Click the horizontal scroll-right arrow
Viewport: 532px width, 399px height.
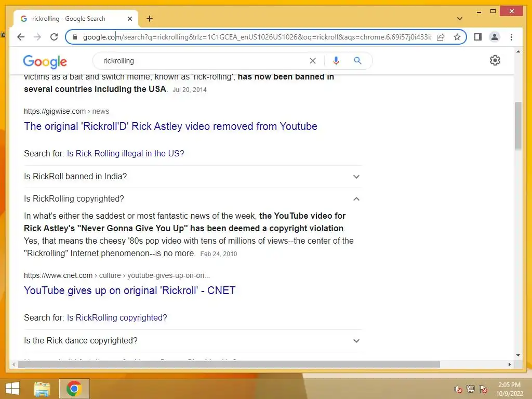click(509, 364)
